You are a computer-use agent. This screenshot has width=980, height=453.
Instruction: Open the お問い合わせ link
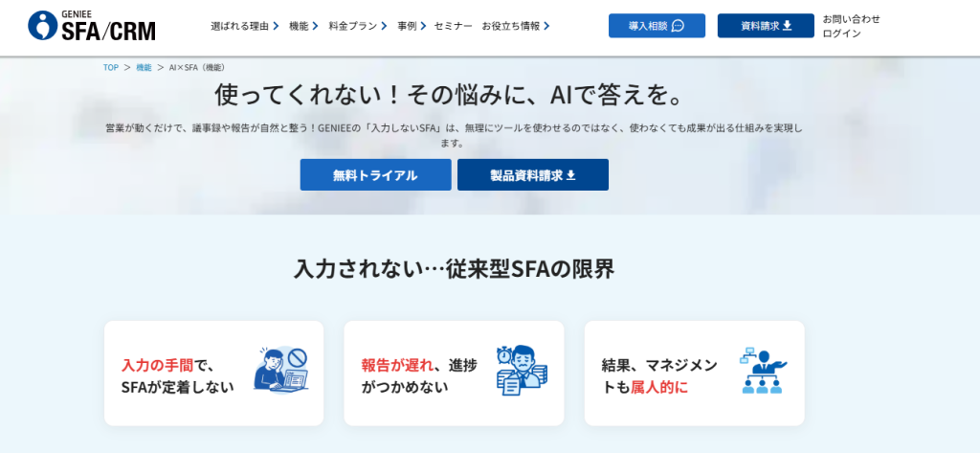coord(851,18)
